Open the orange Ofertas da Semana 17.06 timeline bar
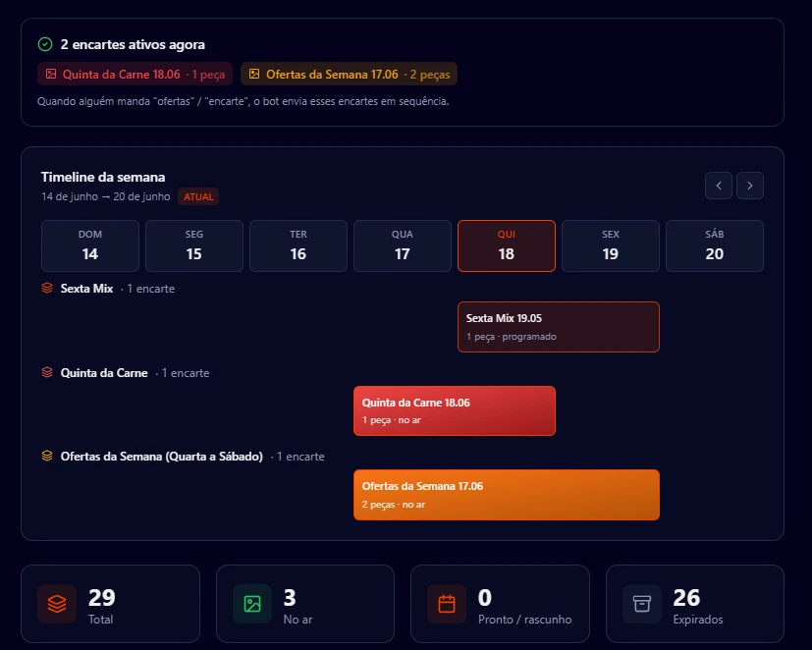The width and height of the screenshot is (812, 650). click(507, 495)
